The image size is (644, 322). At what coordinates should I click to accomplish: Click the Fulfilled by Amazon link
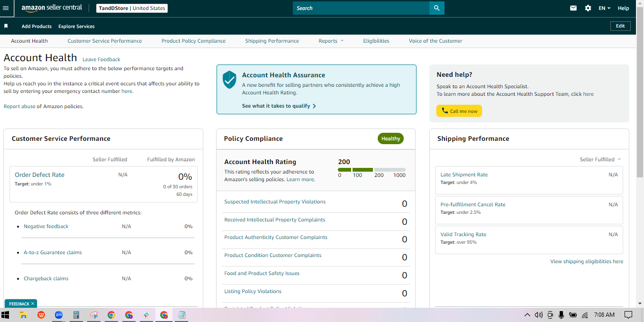click(171, 159)
